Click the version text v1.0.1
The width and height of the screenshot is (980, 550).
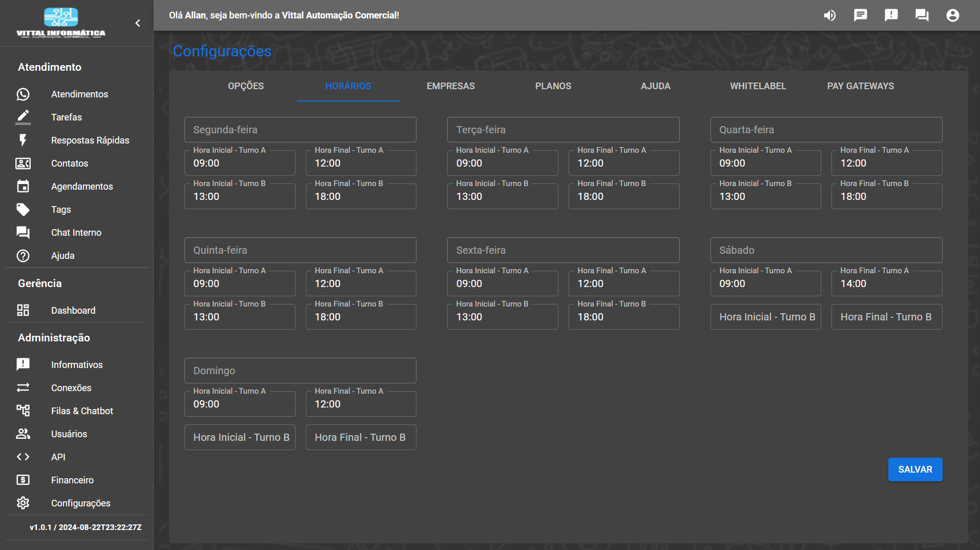click(86, 527)
